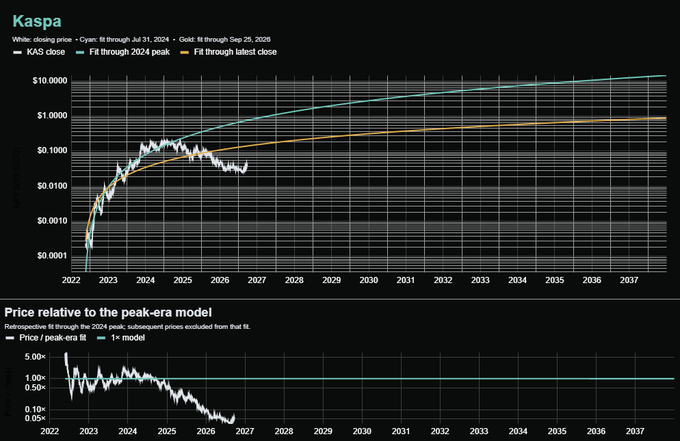Click 2026 on the lower ratio chart axis
Image resolution: width=680 pixels, height=441 pixels.
pos(206,431)
